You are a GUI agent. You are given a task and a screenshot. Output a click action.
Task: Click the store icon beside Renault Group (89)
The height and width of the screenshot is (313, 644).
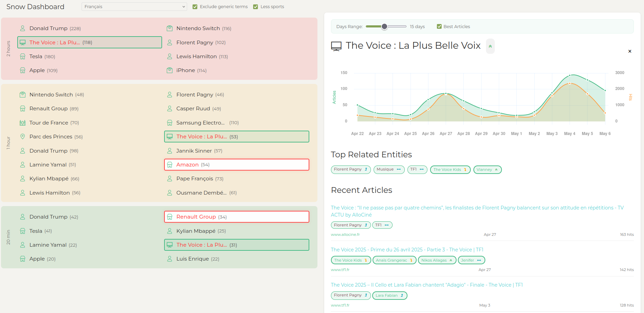pos(23,109)
